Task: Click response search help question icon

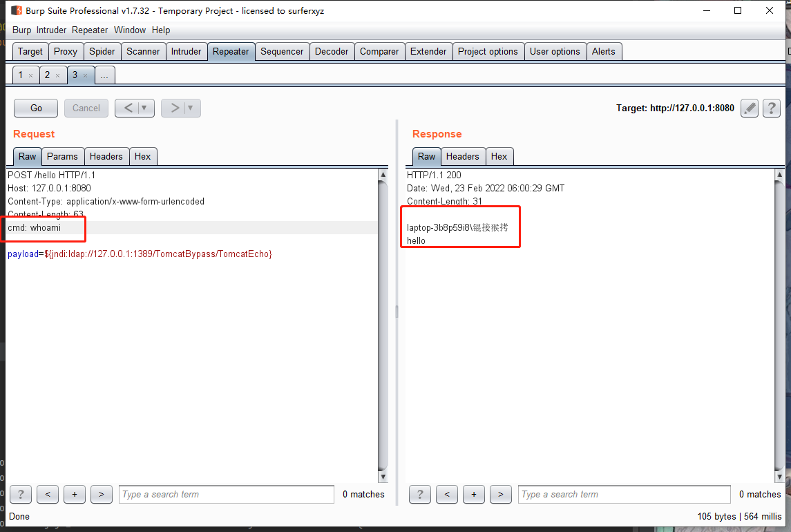Action: point(420,494)
